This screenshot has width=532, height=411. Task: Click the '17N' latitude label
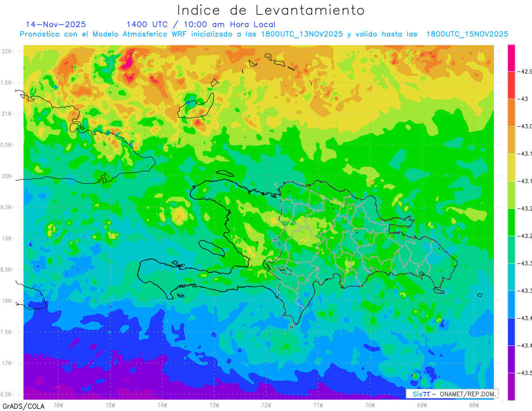coord(8,363)
